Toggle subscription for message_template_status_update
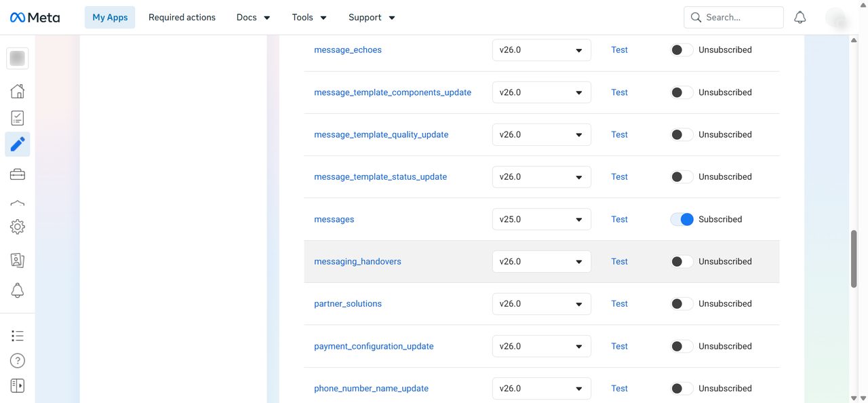This screenshot has height=403, width=868. click(682, 177)
